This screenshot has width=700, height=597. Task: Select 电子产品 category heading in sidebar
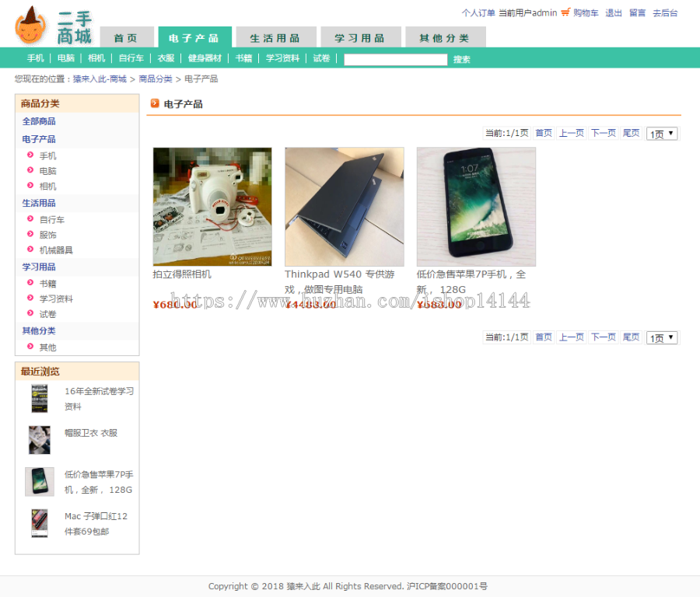39,139
